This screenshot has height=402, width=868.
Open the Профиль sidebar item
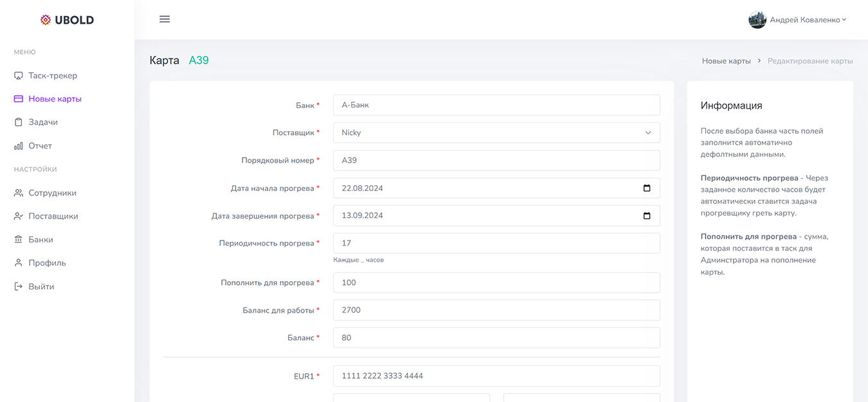tap(47, 262)
